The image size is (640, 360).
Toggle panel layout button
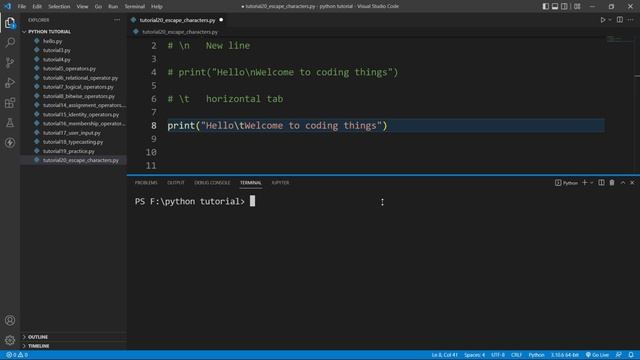(555, 6)
